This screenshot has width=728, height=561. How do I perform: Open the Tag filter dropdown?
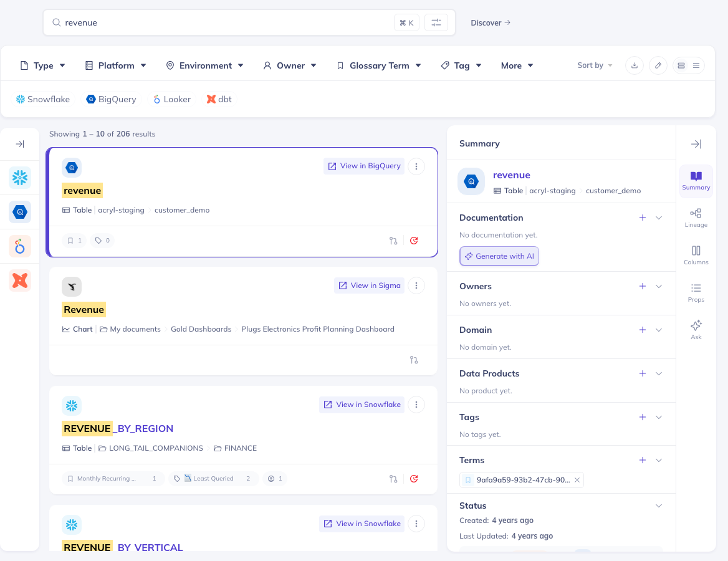(x=461, y=65)
